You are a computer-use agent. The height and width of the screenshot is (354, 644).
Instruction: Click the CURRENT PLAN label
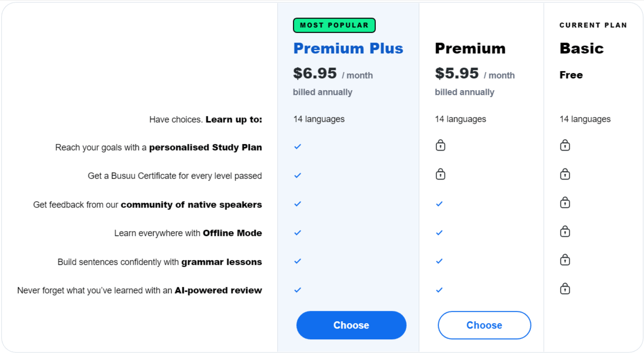point(593,25)
